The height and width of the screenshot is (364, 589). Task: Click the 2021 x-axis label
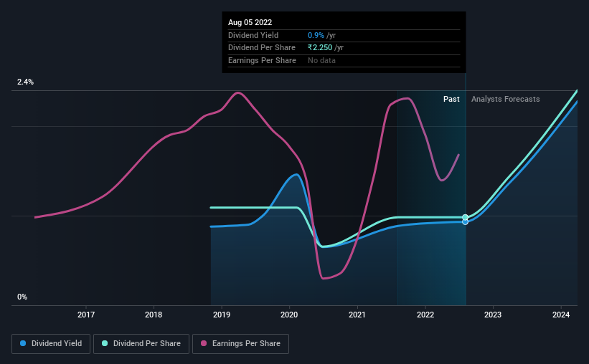tap(357, 315)
